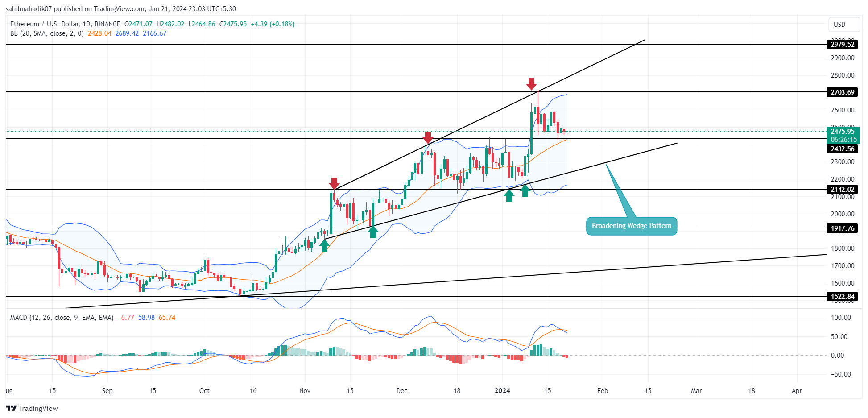Image resolution: width=868 pixels, height=418 pixels.
Task: Click the 1522.84 support price label
Action: coord(842,296)
